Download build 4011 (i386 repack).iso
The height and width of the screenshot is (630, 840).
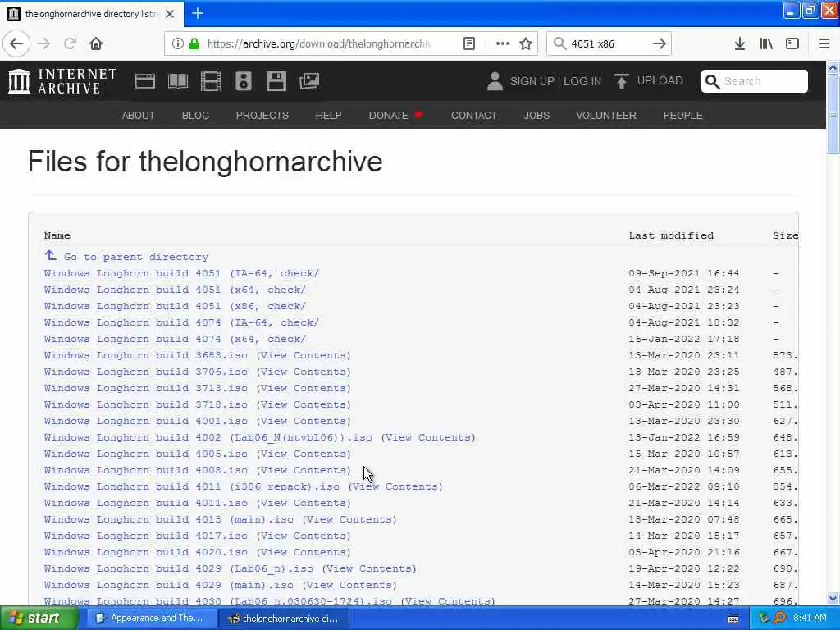[192, 486]
